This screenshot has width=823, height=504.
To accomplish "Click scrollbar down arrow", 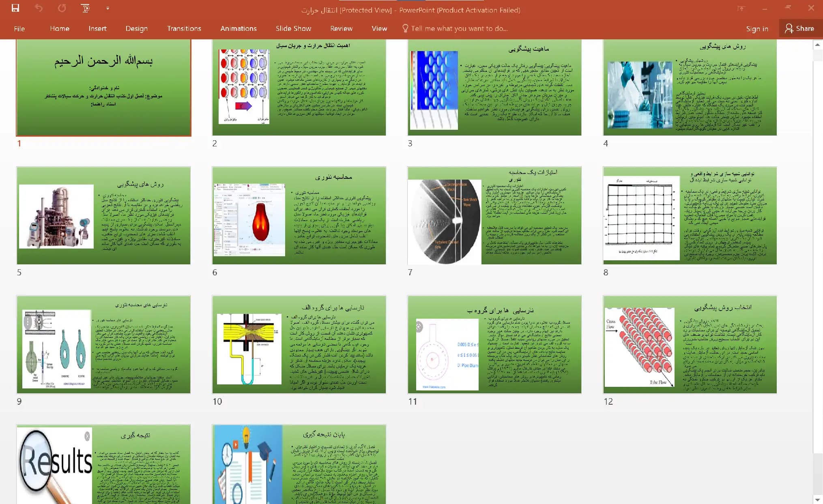I will 818,500.
